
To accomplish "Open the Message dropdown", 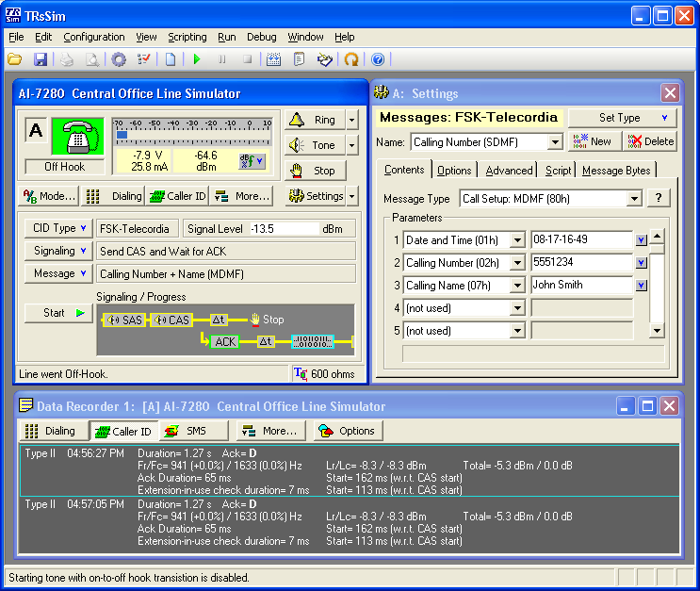I will (59, 273).
